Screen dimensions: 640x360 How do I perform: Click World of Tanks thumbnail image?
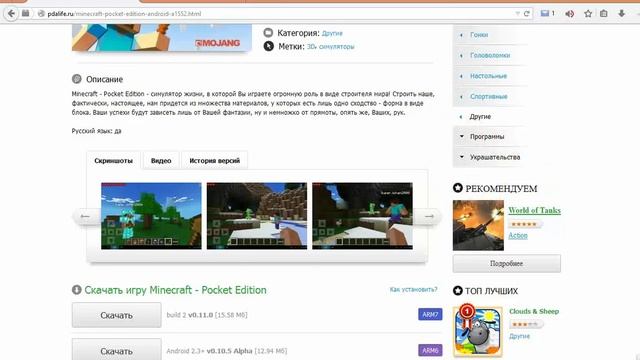tap(478, 225)
